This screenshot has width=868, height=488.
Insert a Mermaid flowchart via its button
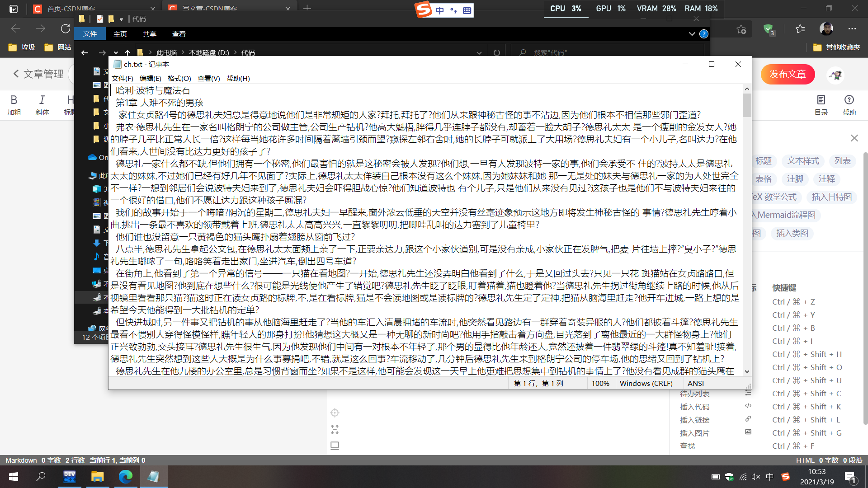click(x=783, y=215)
